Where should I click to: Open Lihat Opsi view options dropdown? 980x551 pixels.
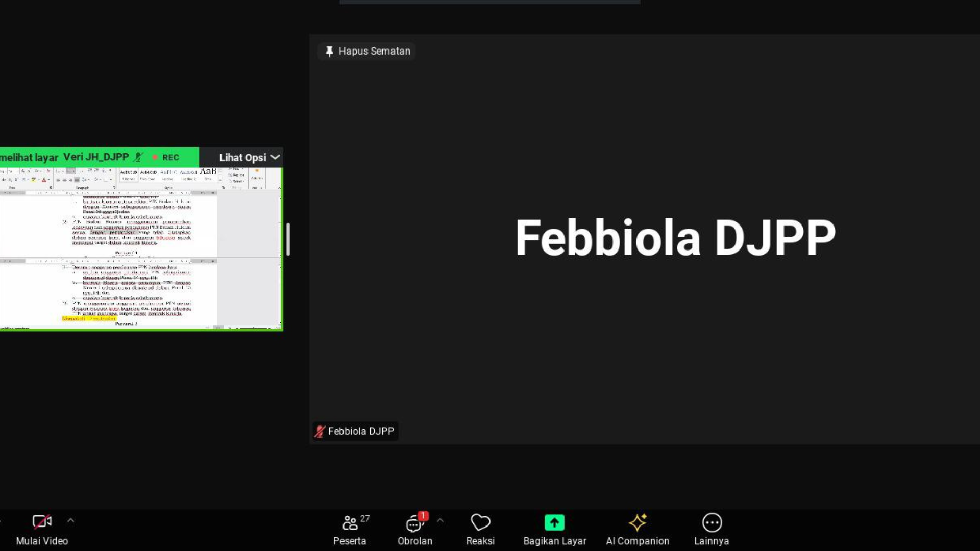coord(250,157)
